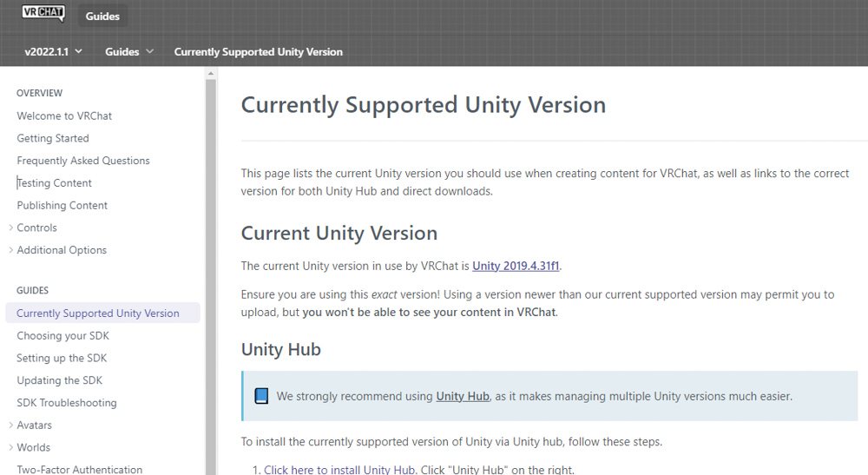This screenshot has width=868, height=475.
Task: Open Setting up the SDK guide
Action: click(62, 358)
